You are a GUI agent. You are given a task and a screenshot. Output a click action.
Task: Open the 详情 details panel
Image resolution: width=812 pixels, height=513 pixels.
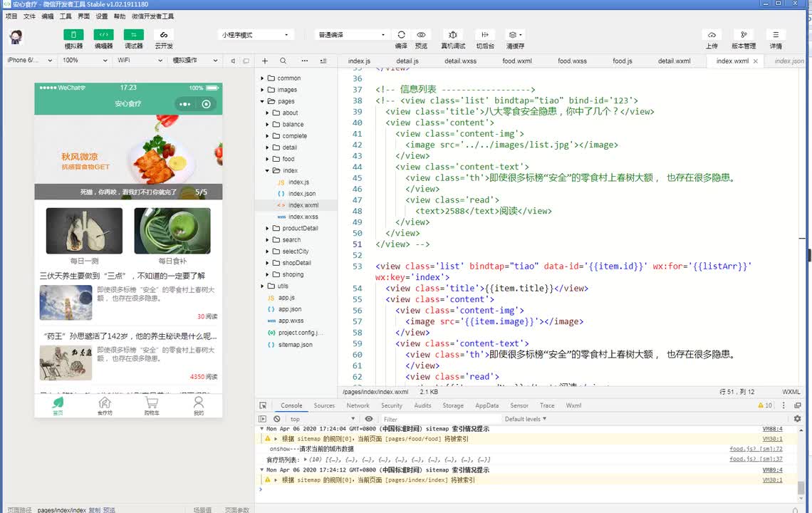(x=776, y=35)
